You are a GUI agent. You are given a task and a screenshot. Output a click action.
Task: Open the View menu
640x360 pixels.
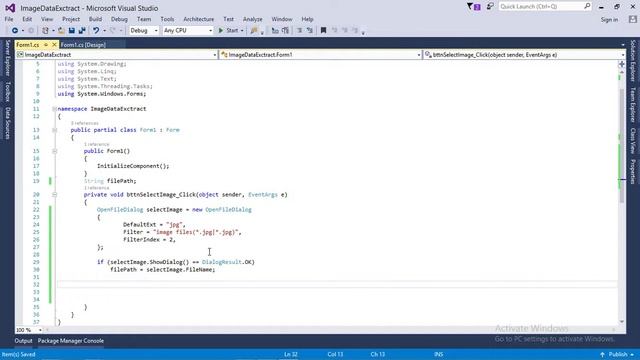[47, 19]
